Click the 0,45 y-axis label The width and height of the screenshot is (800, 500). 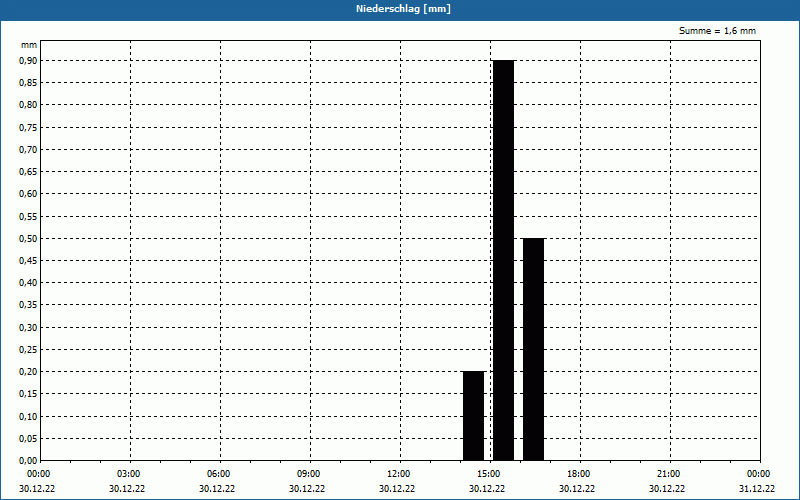28,261
